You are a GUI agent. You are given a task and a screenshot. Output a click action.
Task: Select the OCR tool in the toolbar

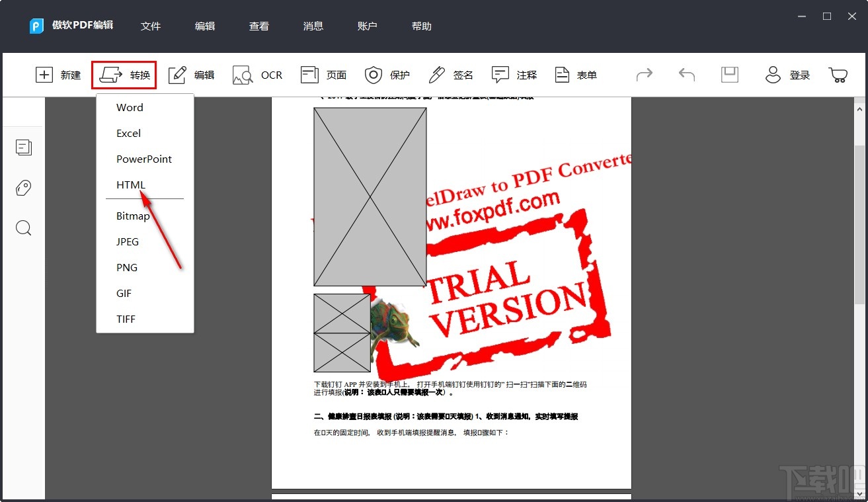(x=258, y=75)
